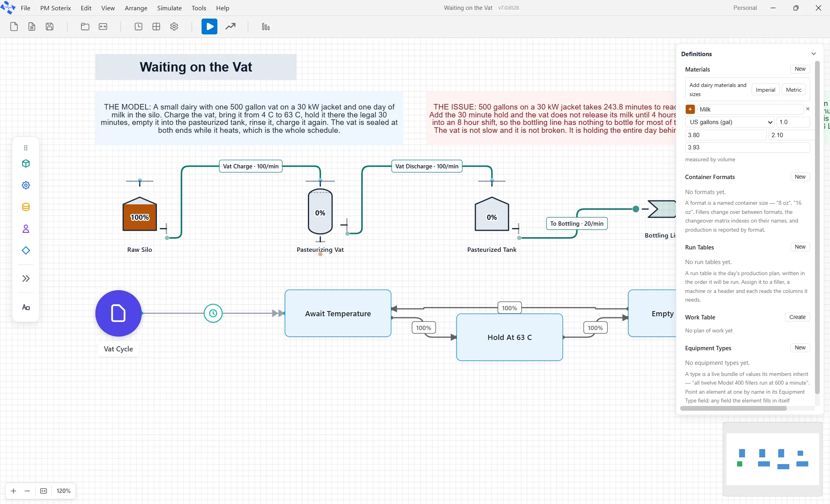Edit the 3.80 value field

point(726,135)
